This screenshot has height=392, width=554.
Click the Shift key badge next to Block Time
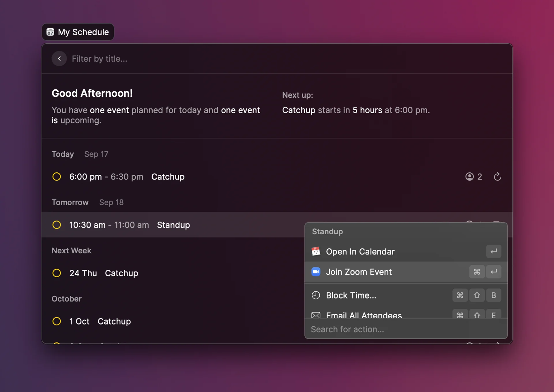pos(477,295)
